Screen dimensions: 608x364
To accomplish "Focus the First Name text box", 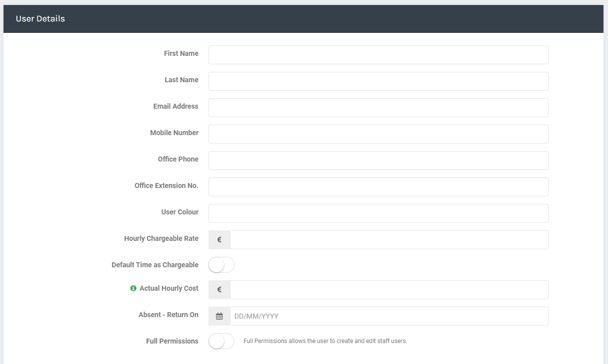I will tap(379, 55).
